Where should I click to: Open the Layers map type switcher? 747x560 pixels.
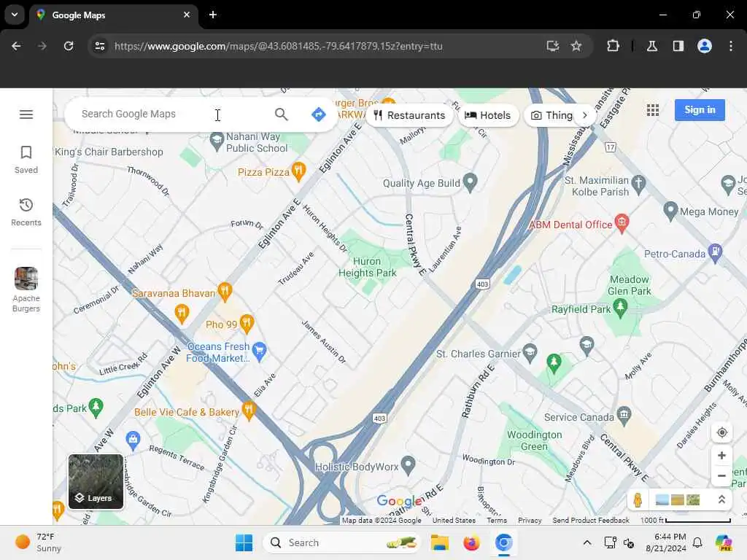tap(96, 481)
